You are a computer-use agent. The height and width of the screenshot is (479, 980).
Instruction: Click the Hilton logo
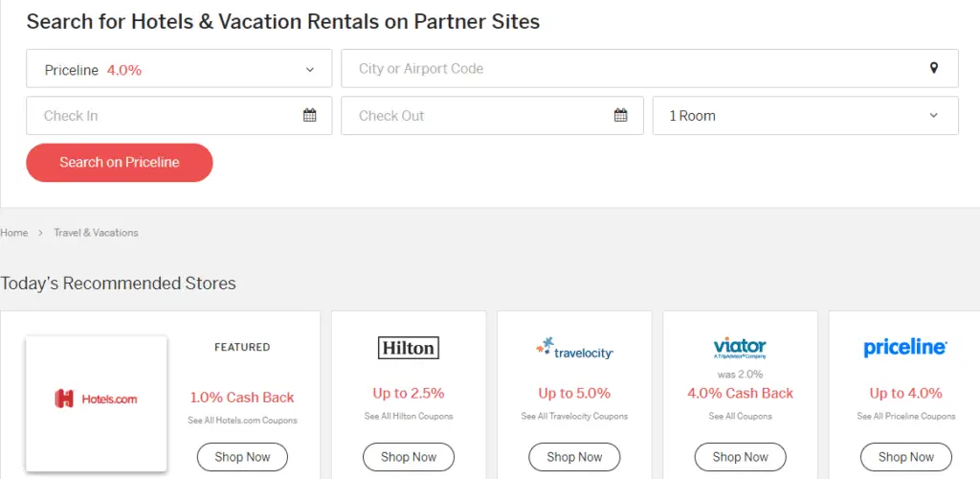409,348
